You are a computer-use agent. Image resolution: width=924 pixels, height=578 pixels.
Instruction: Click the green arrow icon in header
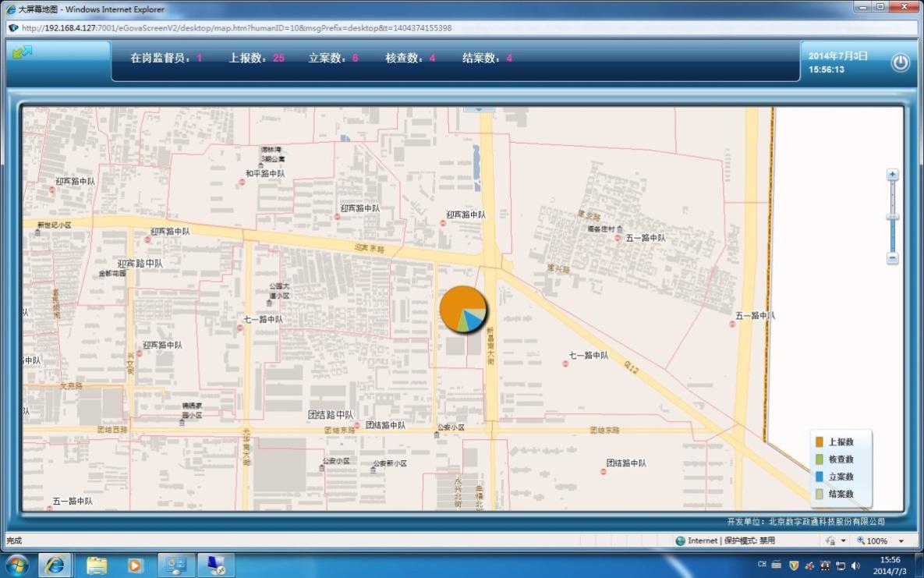click(23, 51)
